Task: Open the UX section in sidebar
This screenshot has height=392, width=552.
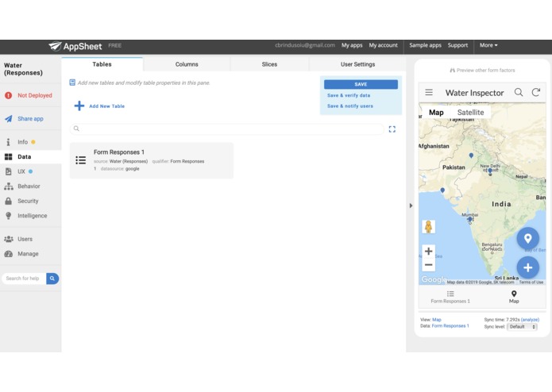Action: click(x=18, y=171)
